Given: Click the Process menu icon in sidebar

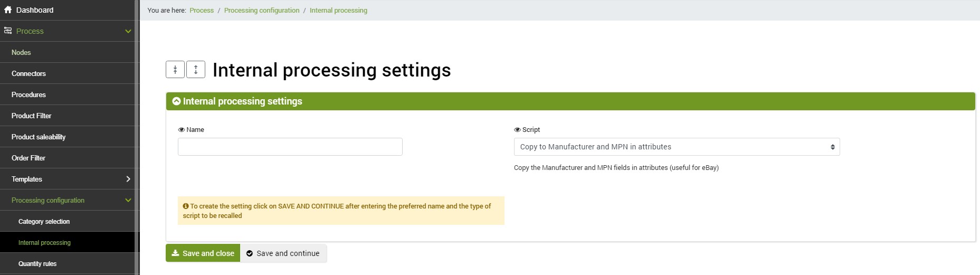Looking at the screenshot, I should pos(8,31).
